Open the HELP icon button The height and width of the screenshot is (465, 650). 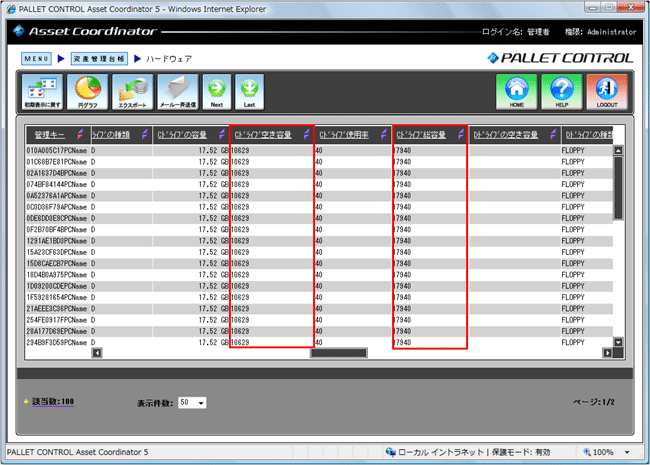[562, 92]
